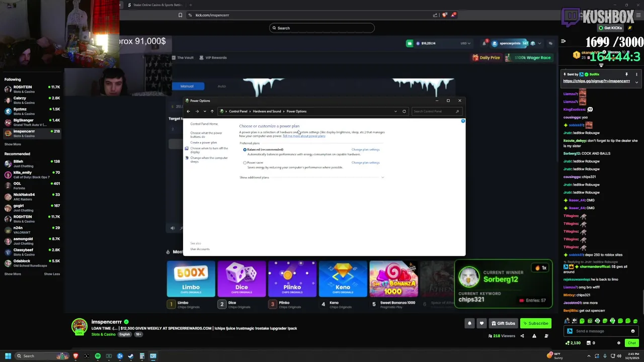Click 'Choose when to turn off the display'

(x=209, y=150)
